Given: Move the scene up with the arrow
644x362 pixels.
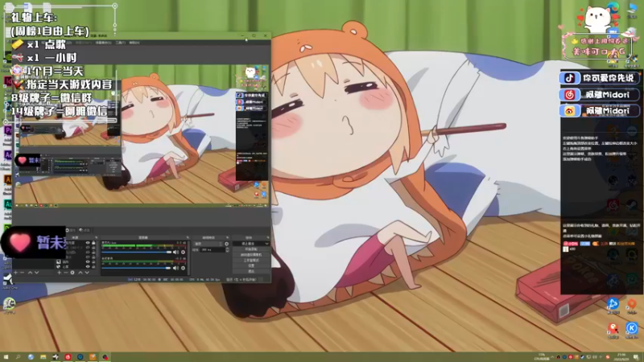Looking at the screenshot, I should (x=30, y=273).
